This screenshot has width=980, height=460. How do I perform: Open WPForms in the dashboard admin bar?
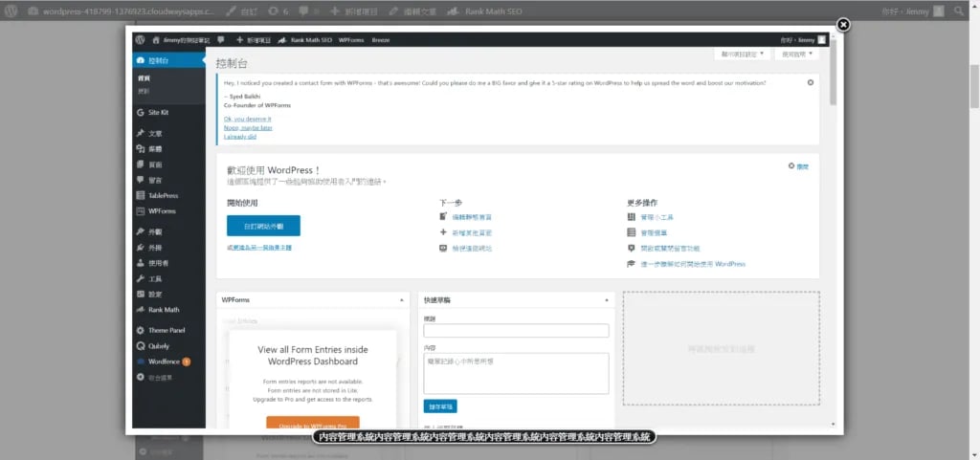(x=351, y=40)
